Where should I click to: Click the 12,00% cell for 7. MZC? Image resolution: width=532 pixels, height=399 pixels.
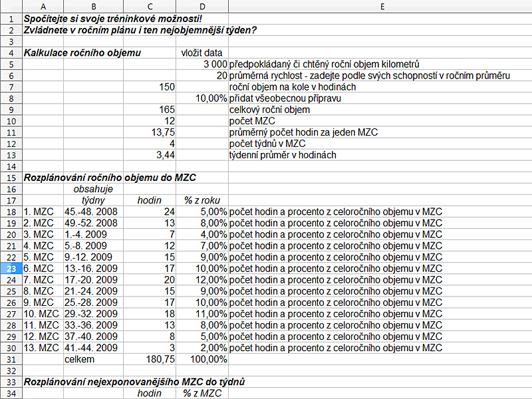coord(202,279)
